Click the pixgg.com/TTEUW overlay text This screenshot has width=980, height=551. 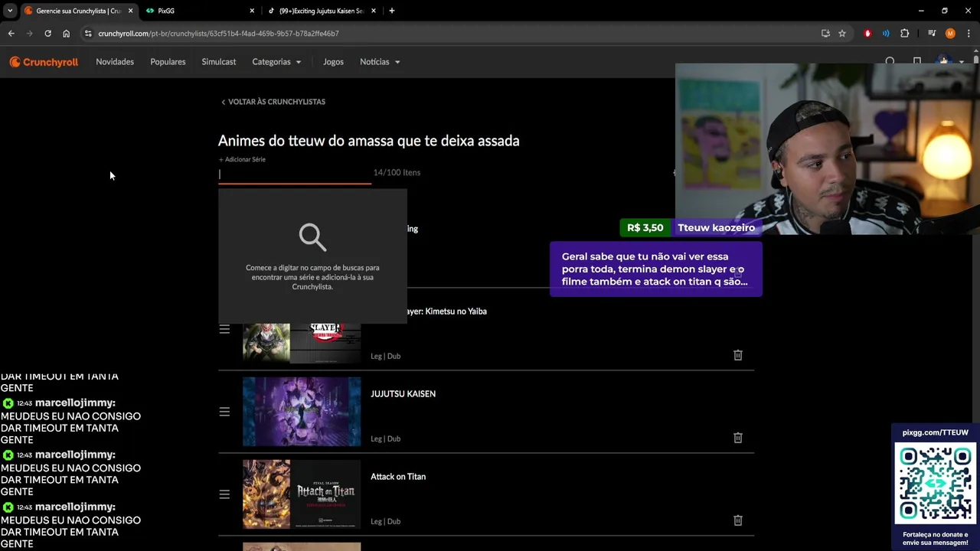935,432
